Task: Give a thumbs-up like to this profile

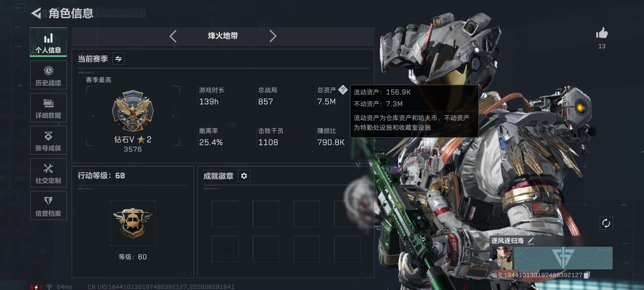Action: (602, 34)
